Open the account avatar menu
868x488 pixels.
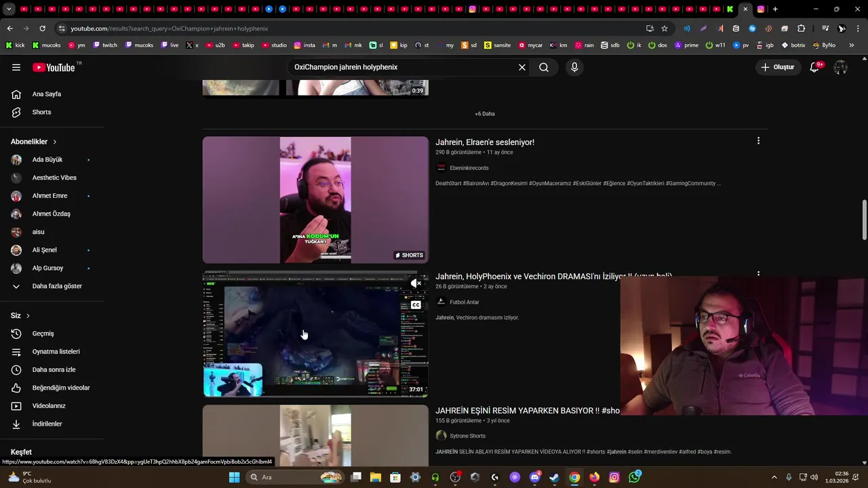[840, 67]
